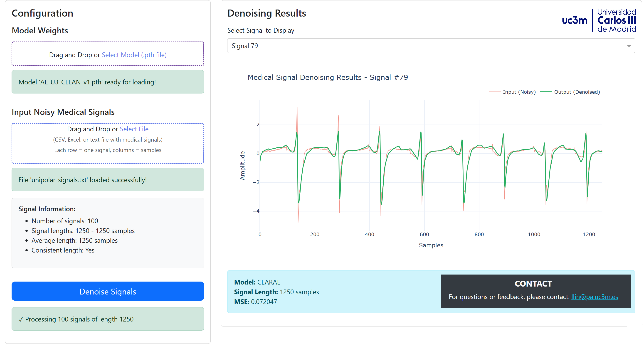Open the llin@pa.uc3m.es contact email
The width and height of the screenshot is (644, 346).
tap(594, 297)
